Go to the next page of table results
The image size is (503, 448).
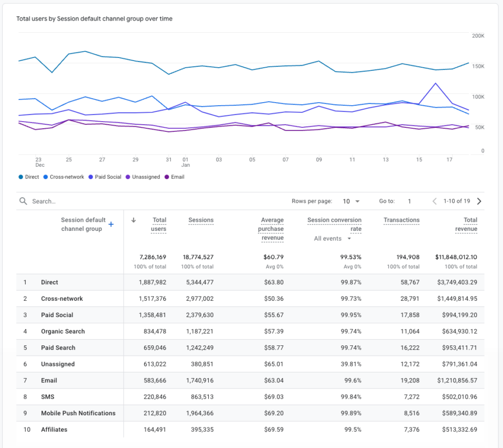(479, 201)
